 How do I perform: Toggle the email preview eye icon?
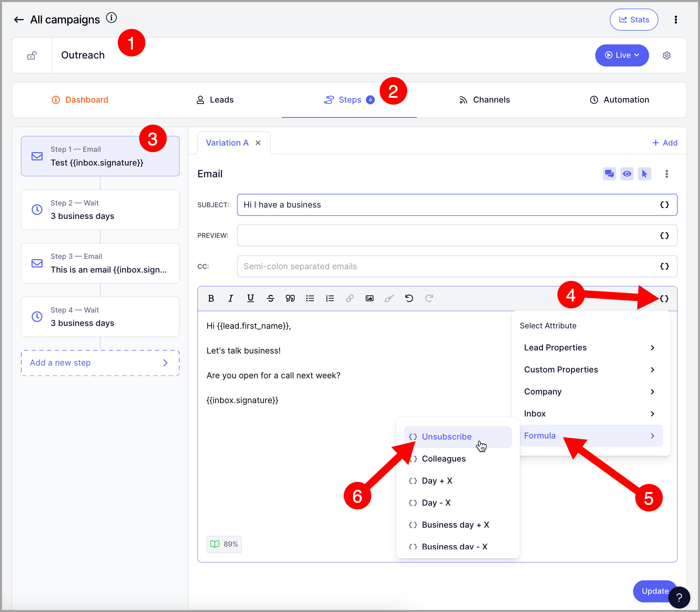627,174
